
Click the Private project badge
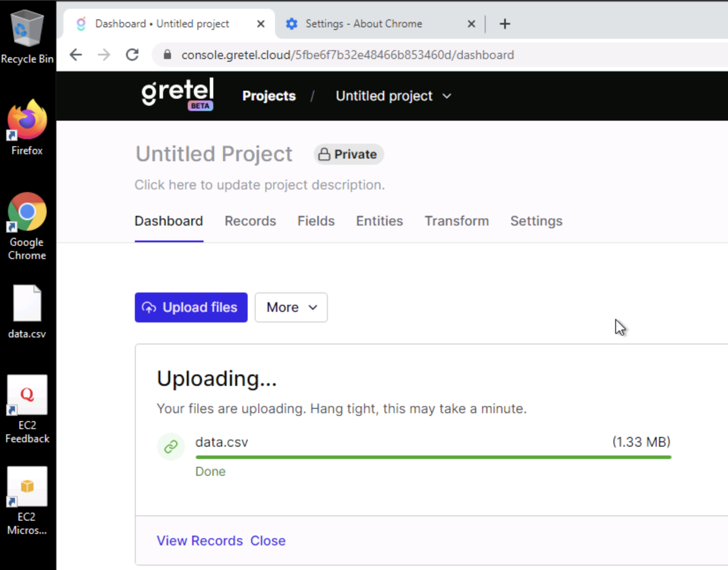pyautogui.click(x=348, y=154)
